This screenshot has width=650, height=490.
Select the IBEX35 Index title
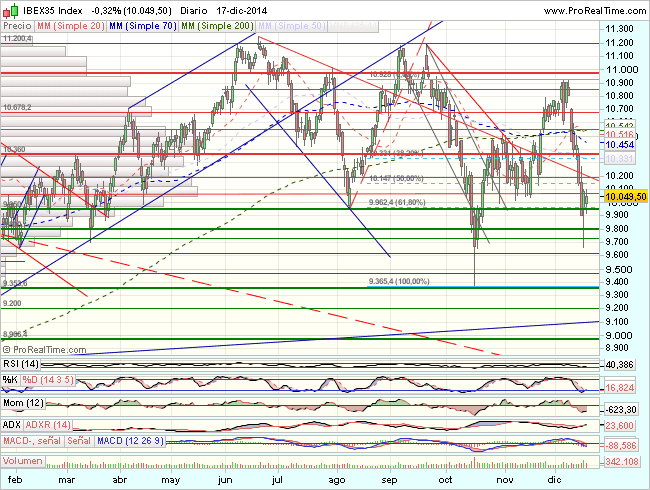pyautogui.click(x=52, y=11)
